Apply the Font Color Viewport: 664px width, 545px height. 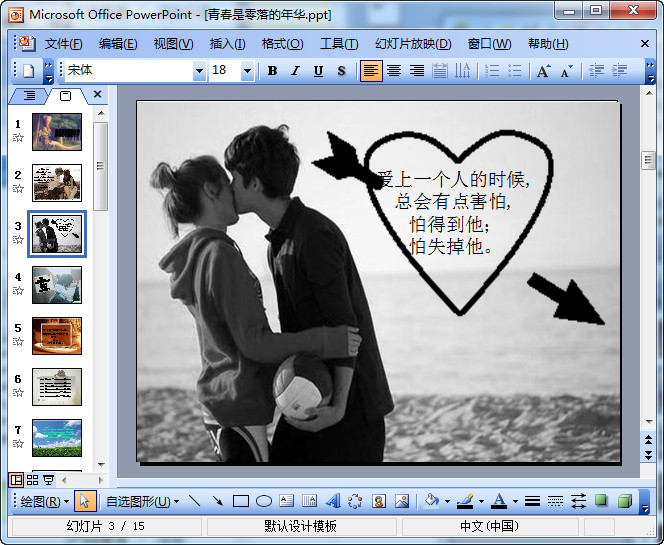pyautogui.click(x=499, y=501)
